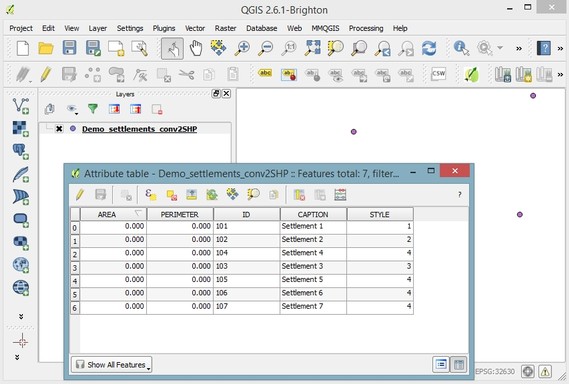This screenshot has height=384, width=569.
Task: Click Add Vector Layer sidebar icon
Action: coord(21,106)
